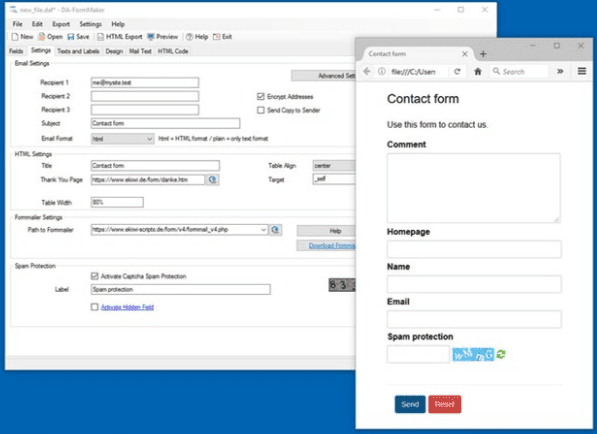The width and height of the screenshot is (597, 434).
Task: Close the Contact form browser tab
Action: pos(465,54)
